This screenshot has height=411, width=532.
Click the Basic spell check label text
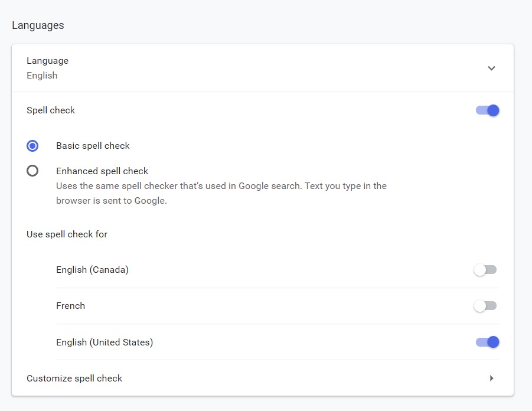point(93,146)
